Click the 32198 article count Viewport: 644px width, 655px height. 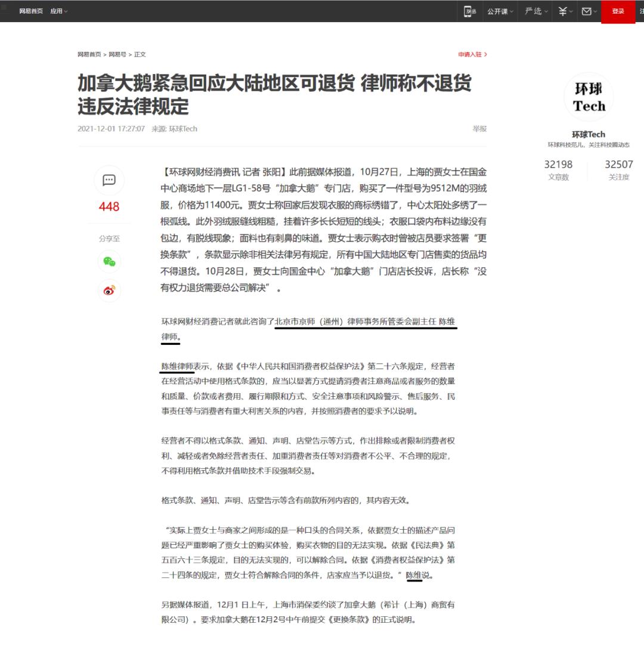tap(558, 164)
